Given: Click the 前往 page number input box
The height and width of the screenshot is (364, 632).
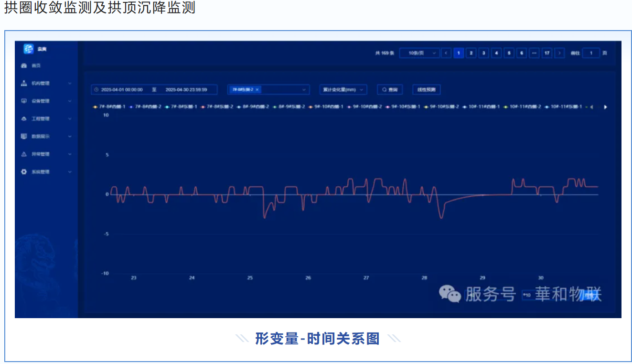Looking at the screenshot, I should [x=591, y=53].
